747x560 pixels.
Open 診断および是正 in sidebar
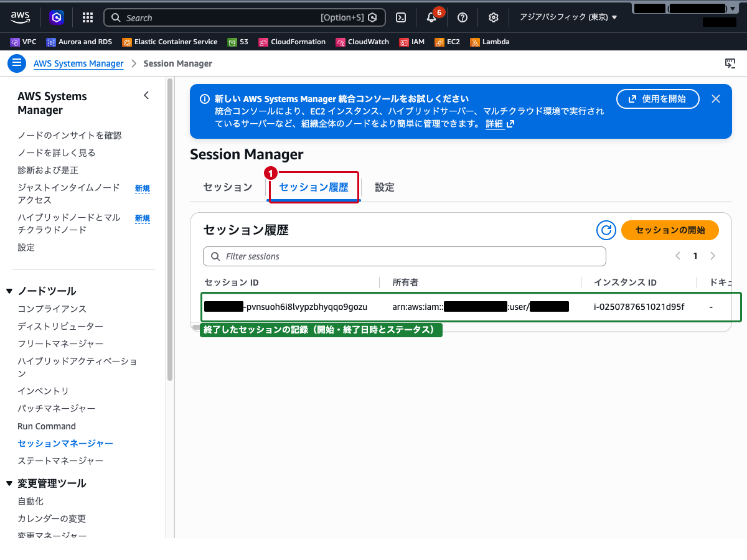pyautogui.click(x=48, y=170)
